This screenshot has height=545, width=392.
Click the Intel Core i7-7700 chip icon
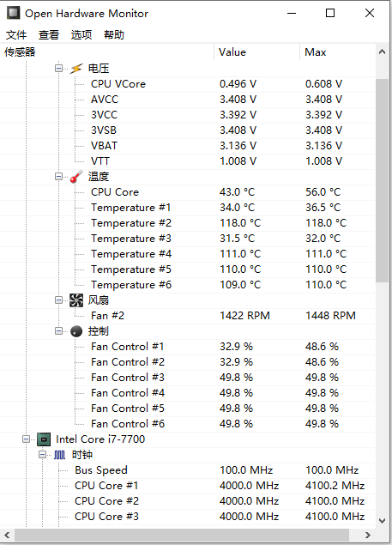point(44,439)
